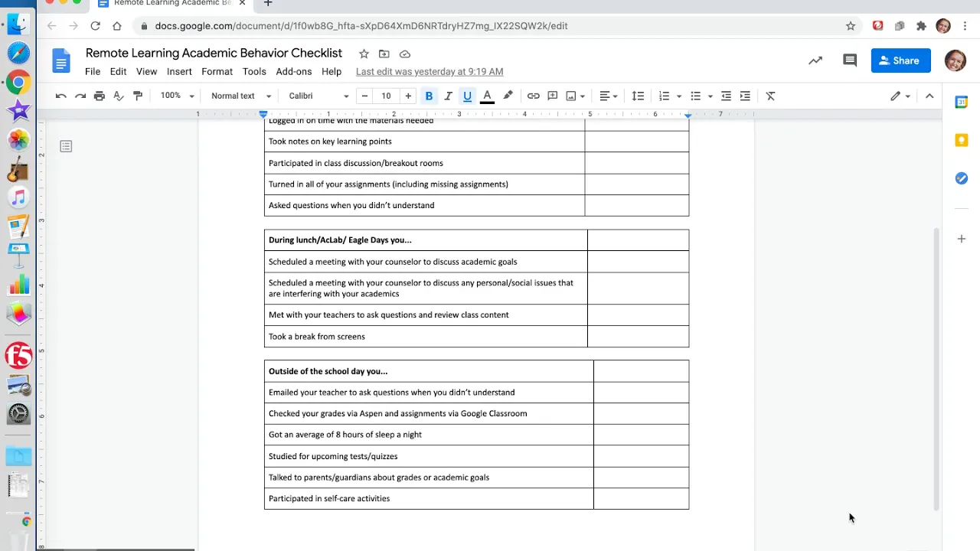The width and height of the screenshot is (980, 551).
Task: Open Google Keep side panel
Action: pos(962,140)
